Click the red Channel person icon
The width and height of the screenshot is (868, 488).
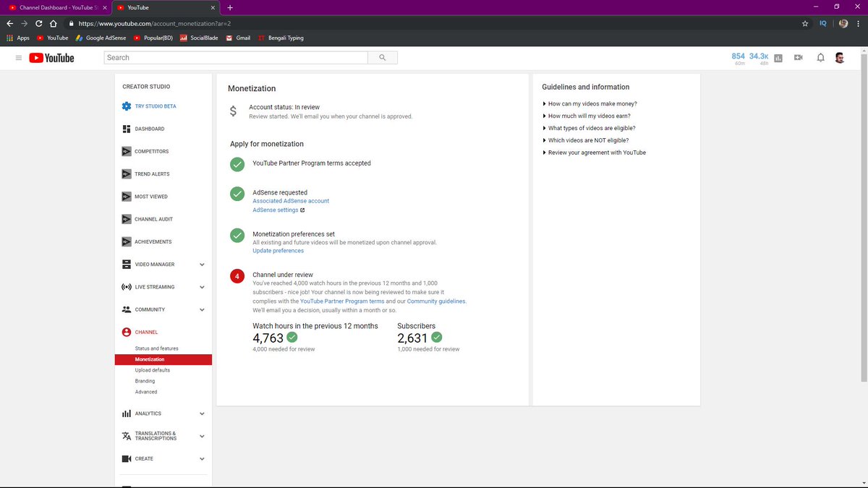(x=127, y=332)
